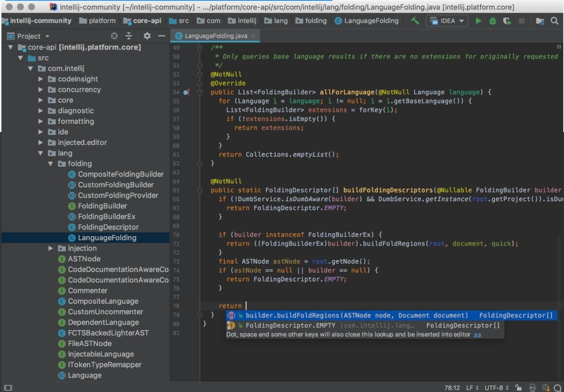Viewport: 564px width, 392px height.
Task: Click Run with Coverage icon
Action: (x=507, y=21)
